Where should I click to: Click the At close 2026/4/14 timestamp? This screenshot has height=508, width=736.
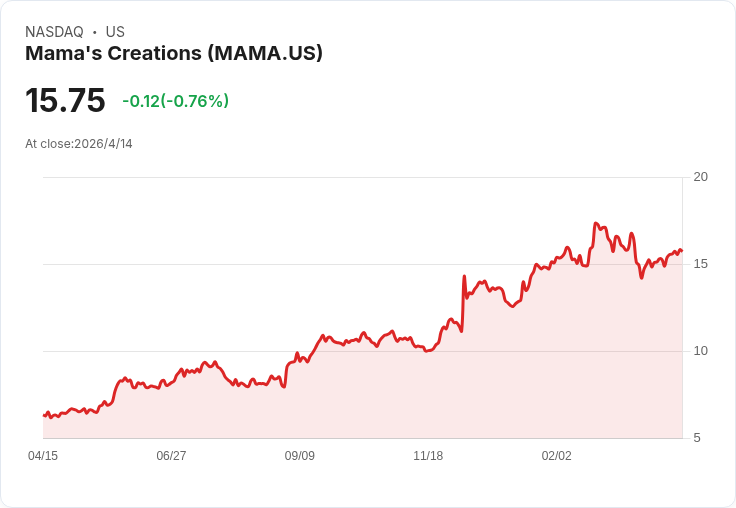point(79,144)
